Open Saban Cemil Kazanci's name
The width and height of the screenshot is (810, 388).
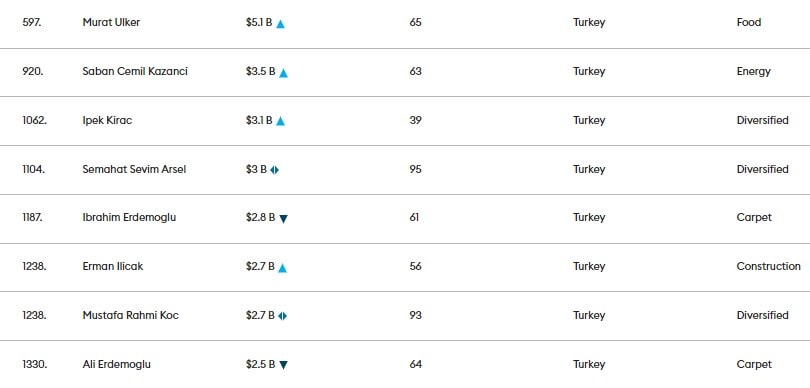(x=135, y=71)
